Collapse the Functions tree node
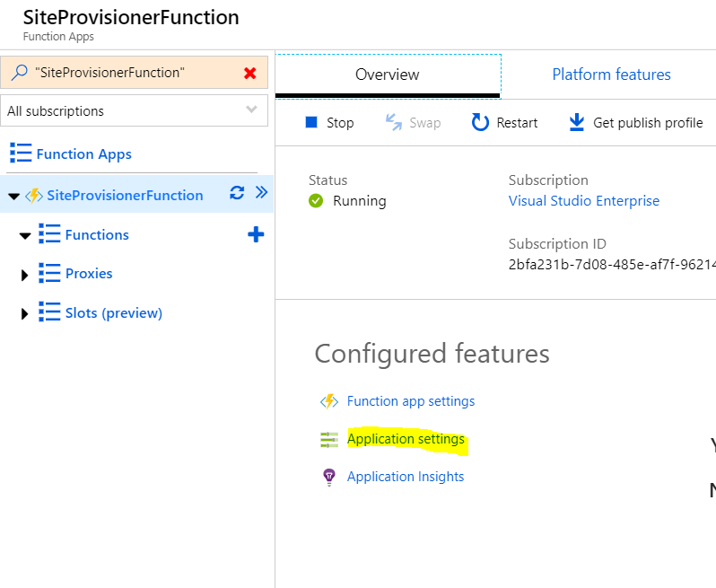This screenshot has width=716, height=588. [x=25, y=236]
